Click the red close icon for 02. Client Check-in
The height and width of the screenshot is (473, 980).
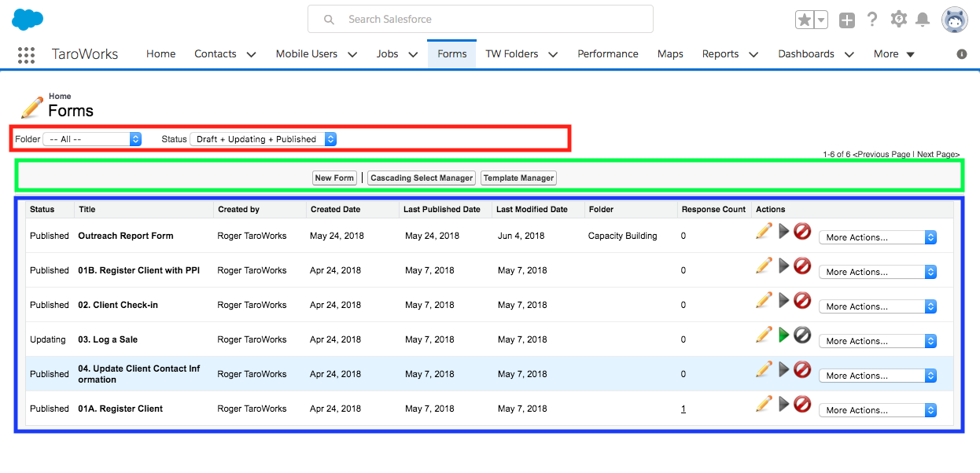pyautogui.click(x=802, y=300)
